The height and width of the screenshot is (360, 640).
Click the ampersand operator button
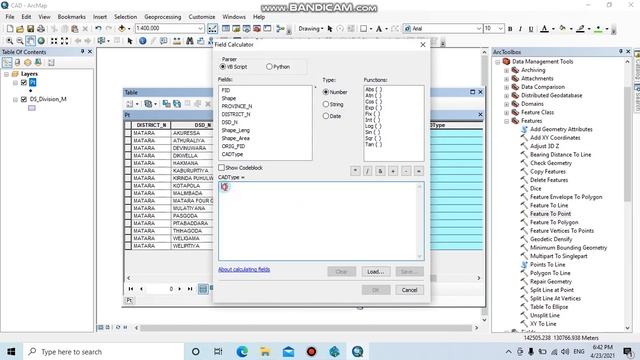point(380,171)
